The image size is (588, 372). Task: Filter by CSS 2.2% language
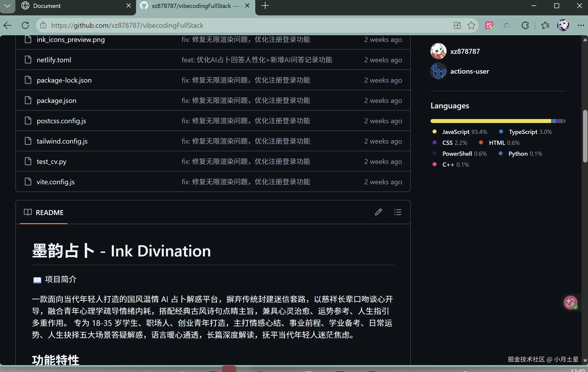tap(450, 143)
